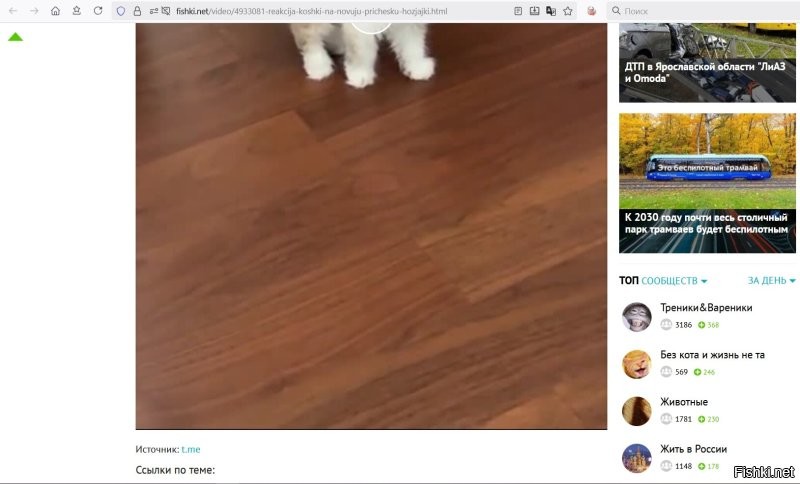Bookmark this page with the star

(568, 11)
